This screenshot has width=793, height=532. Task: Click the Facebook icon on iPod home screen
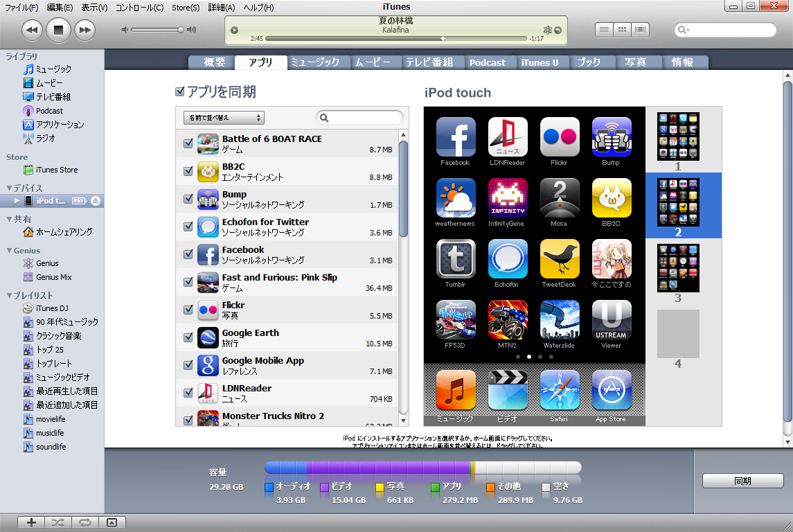(x=456, y=137)
